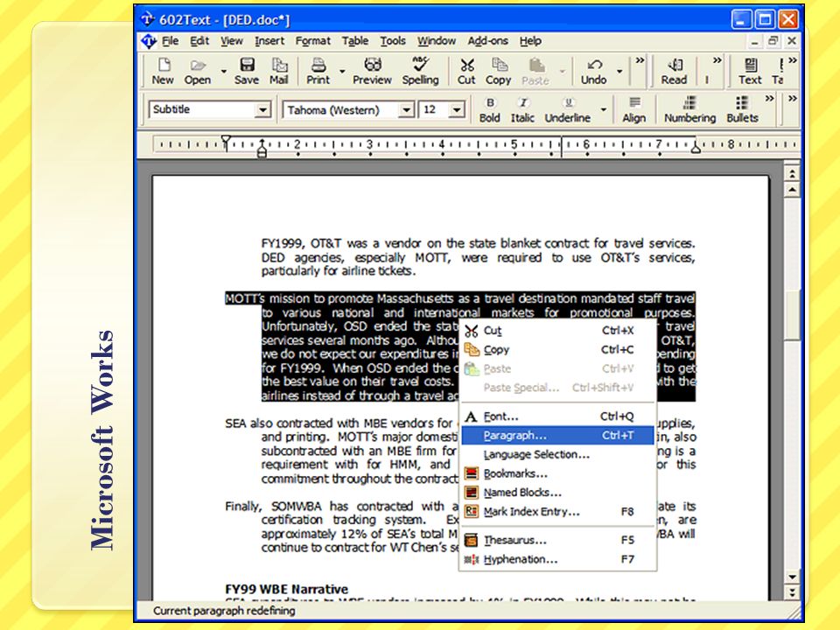Open the Table menu
Viewport: 840px width, 630px height.
(355, 41)
